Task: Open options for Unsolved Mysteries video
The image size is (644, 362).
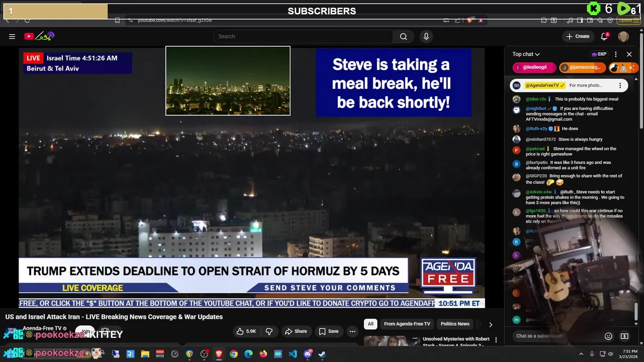Action: [x=496, y=340]
